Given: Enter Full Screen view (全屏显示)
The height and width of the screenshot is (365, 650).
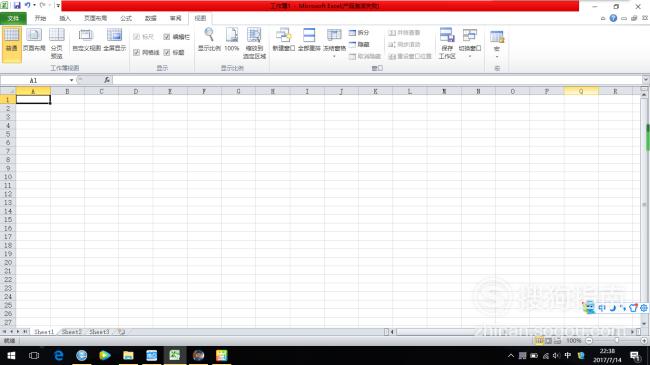Looking at the screenshot, I should point(114,40).
